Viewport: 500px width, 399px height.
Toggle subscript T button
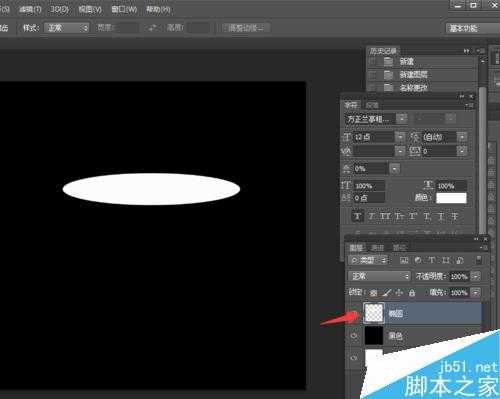(x=427, y=217)
